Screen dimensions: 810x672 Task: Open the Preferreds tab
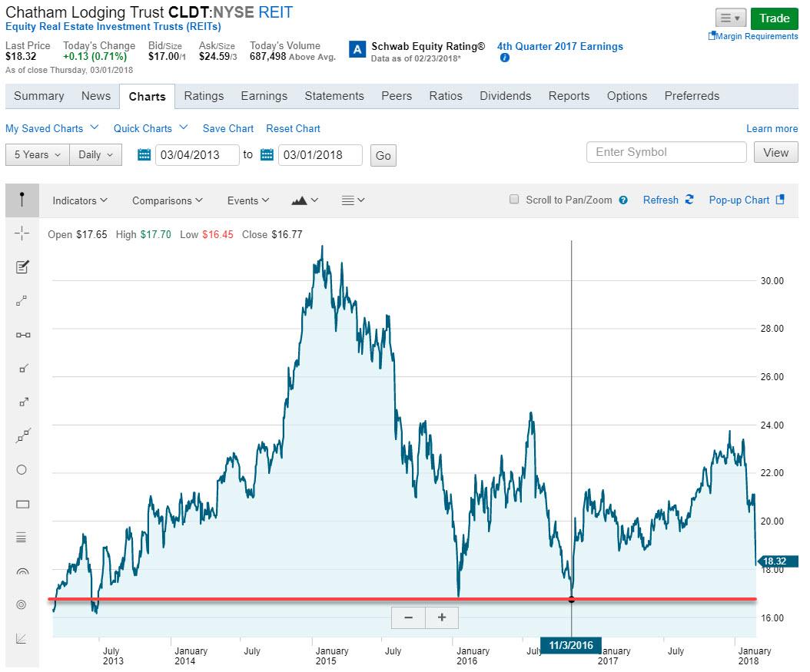[x=692, y=96]
